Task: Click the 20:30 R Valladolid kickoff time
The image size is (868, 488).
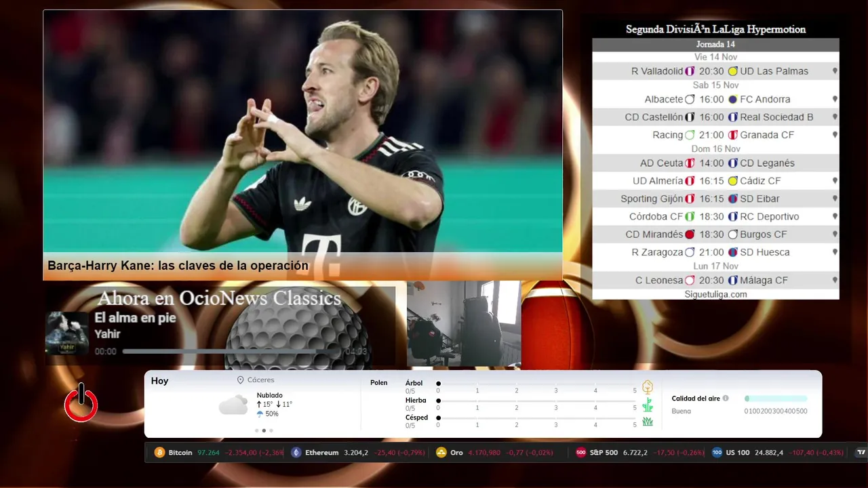Action: (x=711, y=71)
